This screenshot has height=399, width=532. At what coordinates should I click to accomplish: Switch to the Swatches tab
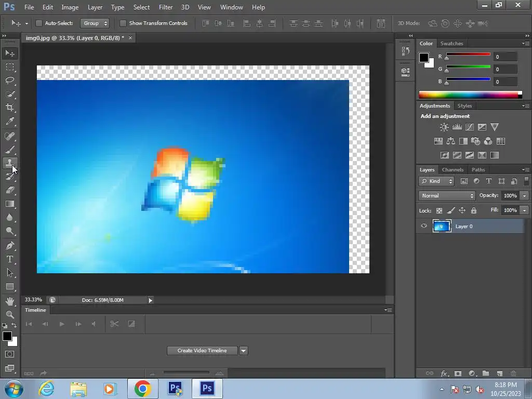coord(451,44)
